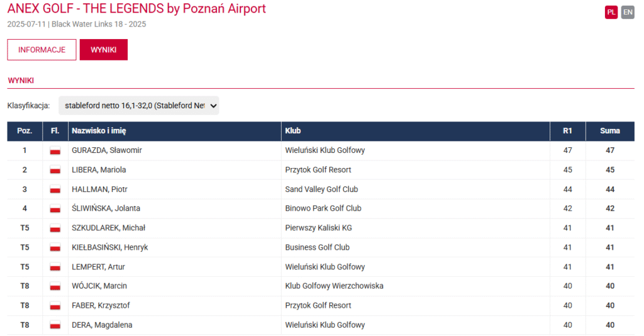The height and width of the screenshot is (336, 644).
Task: Click player name FABER, Krzysztof
Action: [x=101, y=306]
